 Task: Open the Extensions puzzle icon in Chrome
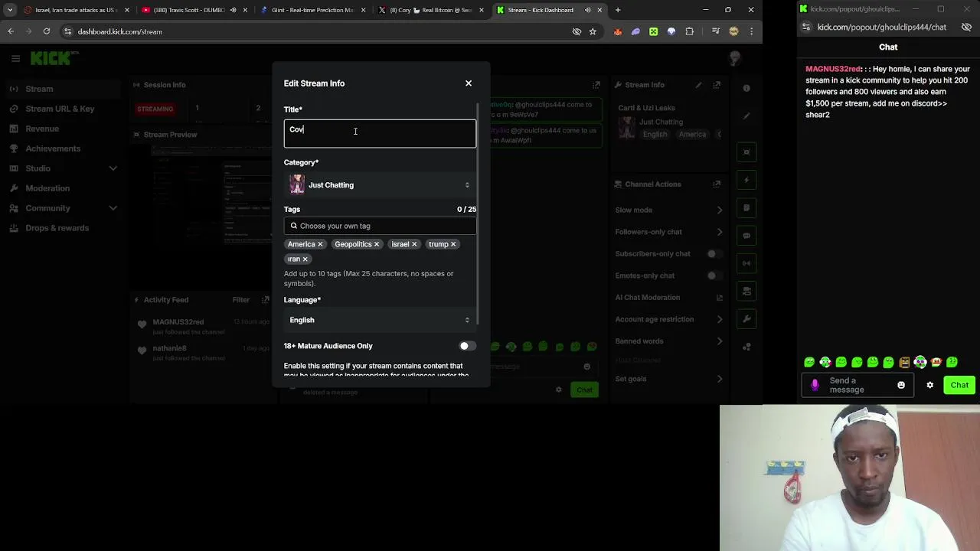tap(690, 31)
